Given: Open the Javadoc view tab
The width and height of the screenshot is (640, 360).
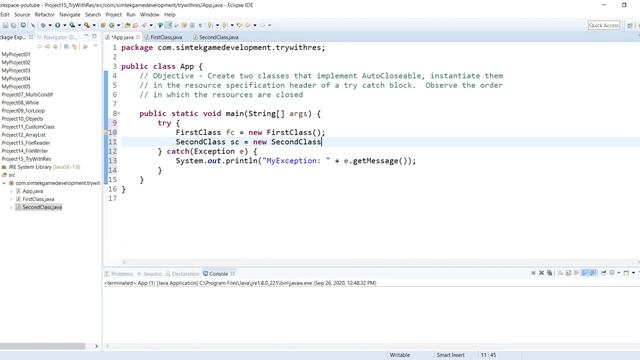Looking at the screenshot, I should pyautogui.click(x=149, y=274).
